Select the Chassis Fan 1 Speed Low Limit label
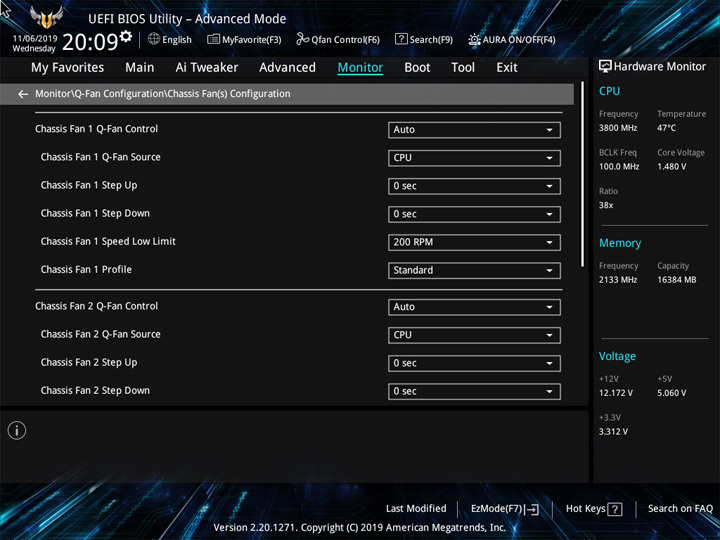 click(108, 242)
